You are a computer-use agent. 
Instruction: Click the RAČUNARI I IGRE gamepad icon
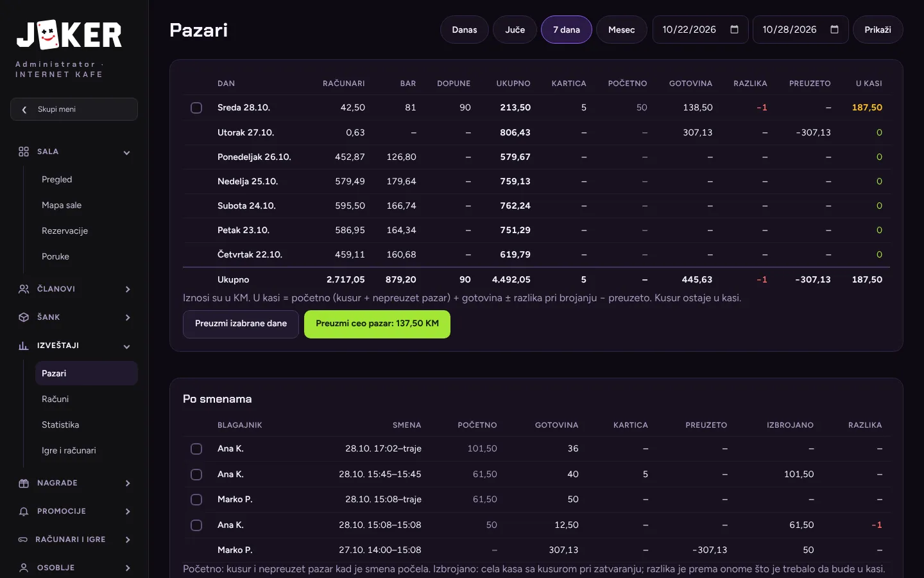click(x=23, y=539)
